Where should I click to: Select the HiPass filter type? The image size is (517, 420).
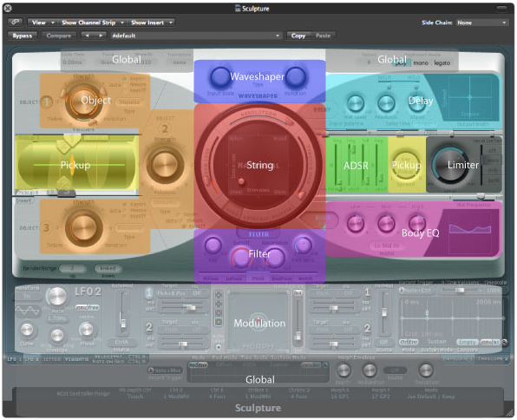click(211, 279)
